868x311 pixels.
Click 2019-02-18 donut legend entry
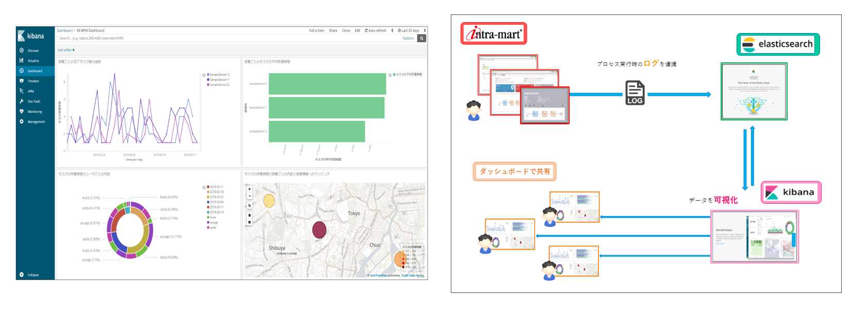(x=215, y=192)
